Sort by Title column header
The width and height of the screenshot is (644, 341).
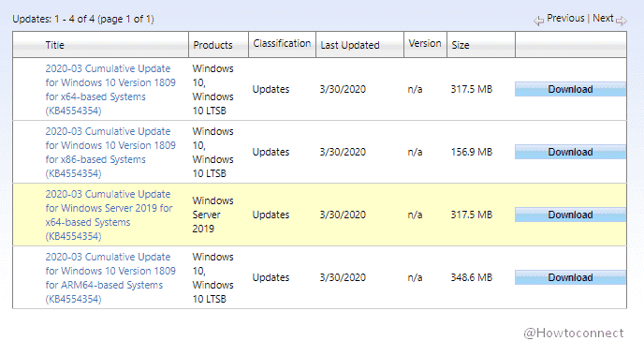(x=54, y=45)
